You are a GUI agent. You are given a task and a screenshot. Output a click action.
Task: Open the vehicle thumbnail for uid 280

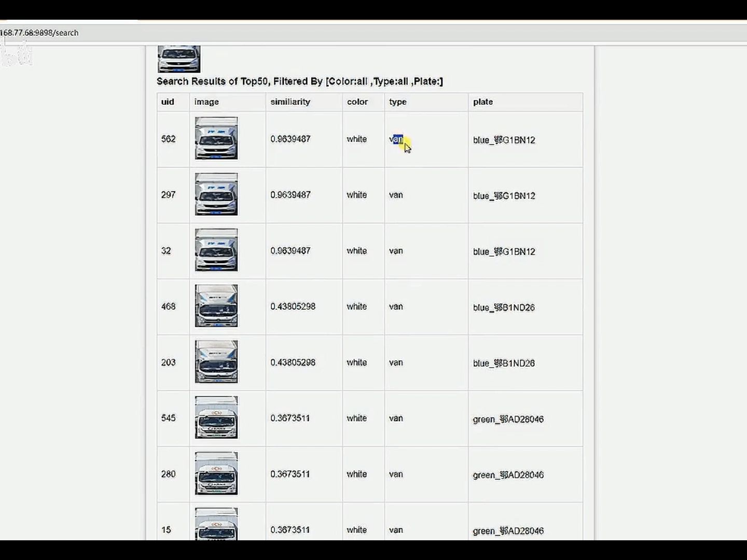point(216,473)
